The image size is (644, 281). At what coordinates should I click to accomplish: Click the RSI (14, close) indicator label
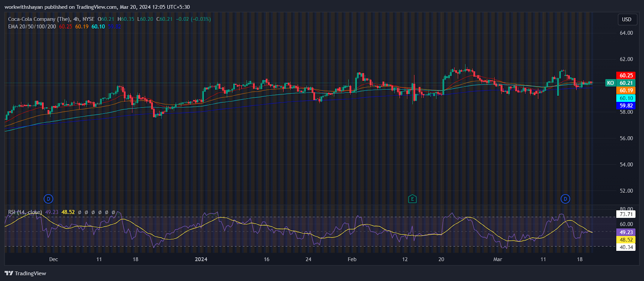[25, 212]
